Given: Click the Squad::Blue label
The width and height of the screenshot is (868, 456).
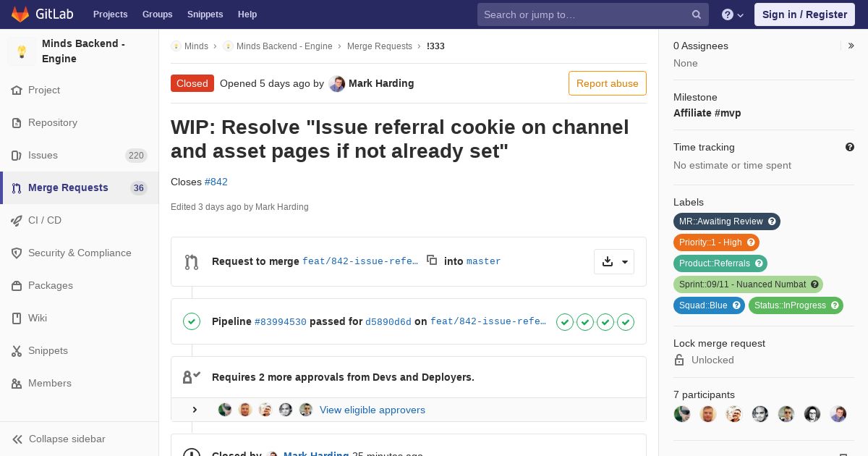Looking at the screenshot, I should coord(709,305).
